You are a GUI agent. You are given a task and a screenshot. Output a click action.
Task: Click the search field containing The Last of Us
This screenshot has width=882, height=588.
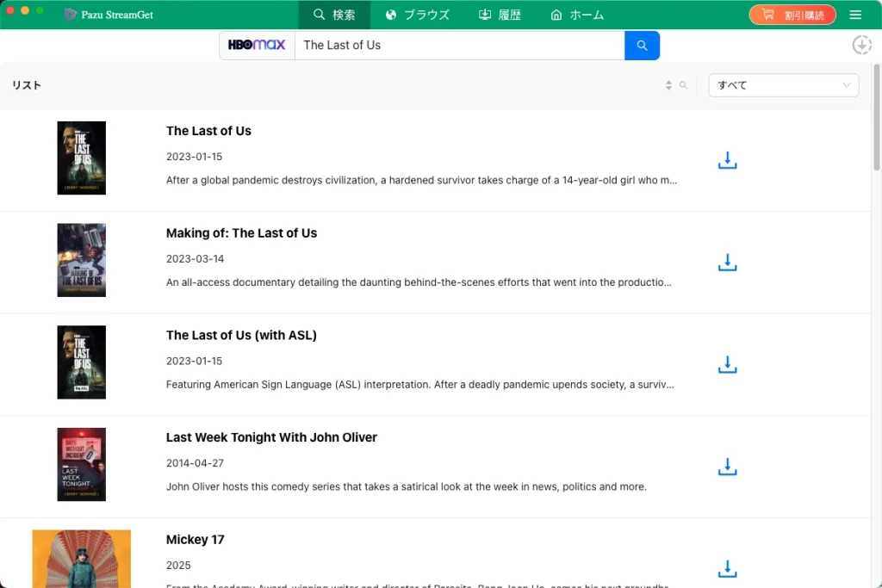(460, 45)
